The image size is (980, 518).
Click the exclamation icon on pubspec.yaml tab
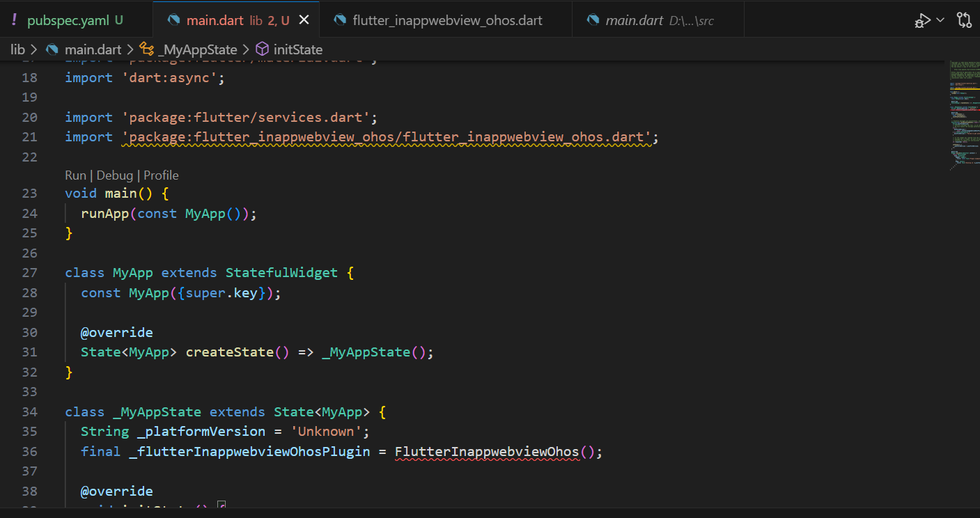coord(15,20)
